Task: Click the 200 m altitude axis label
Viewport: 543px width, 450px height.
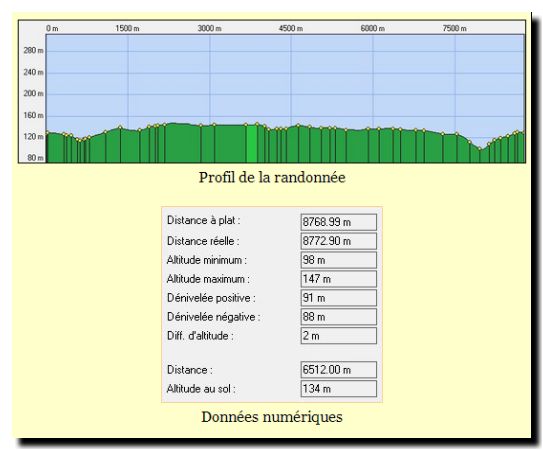Action: (33, 94)
